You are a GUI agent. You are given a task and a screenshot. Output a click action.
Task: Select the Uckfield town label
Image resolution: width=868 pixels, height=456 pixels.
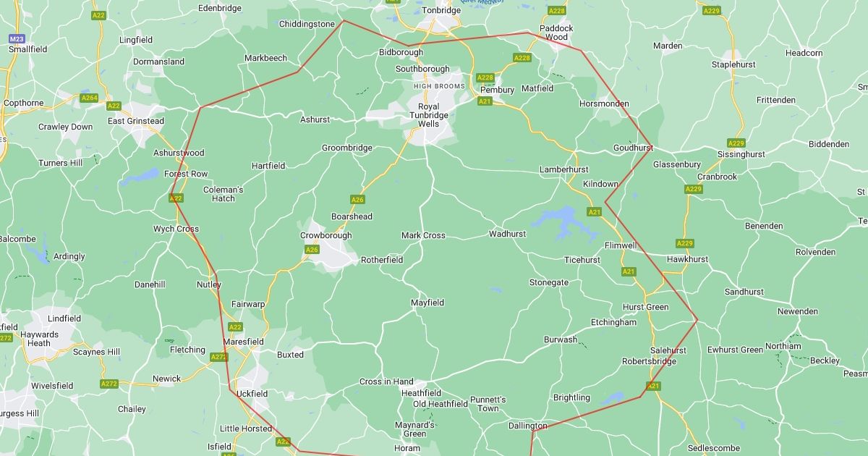[x=252, y=394]
